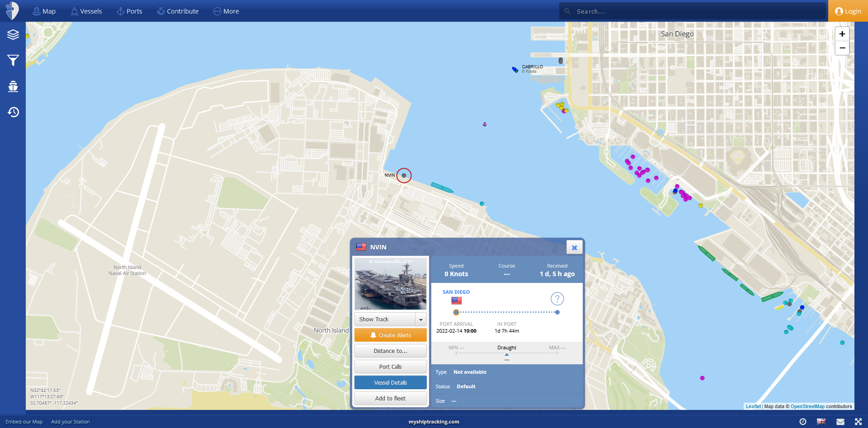This screenshot has height=428, width=868.
Task: Click the yellow vessel cluster near harbor
Action: [562, 108]
